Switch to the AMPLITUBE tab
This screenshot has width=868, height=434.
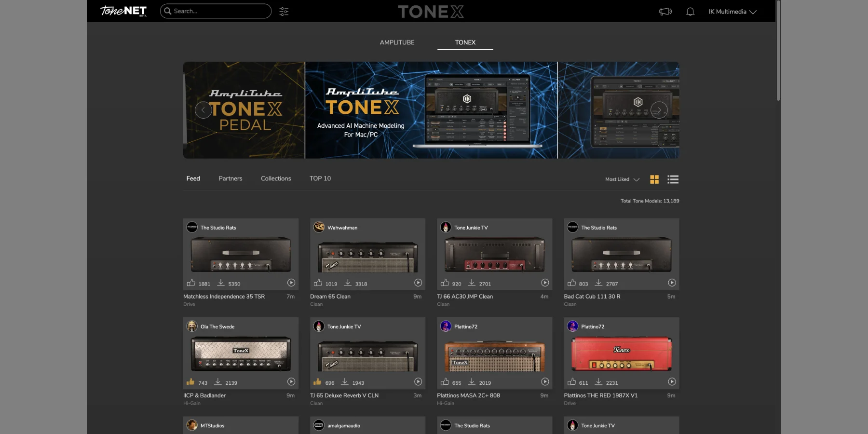pyautogui.click(x=397, y=42)
